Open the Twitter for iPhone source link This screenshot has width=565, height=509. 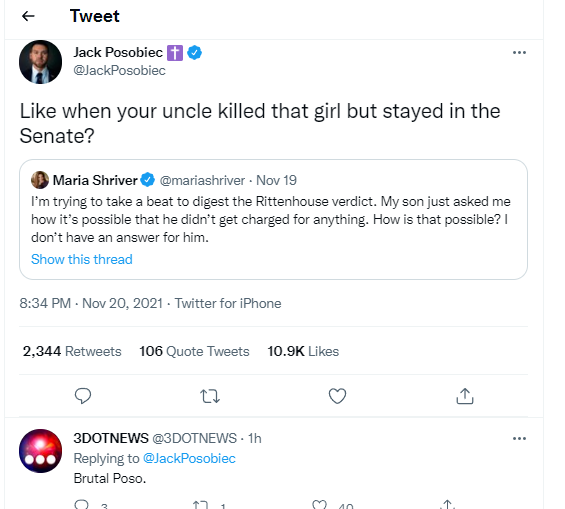(x=228, y=303)
